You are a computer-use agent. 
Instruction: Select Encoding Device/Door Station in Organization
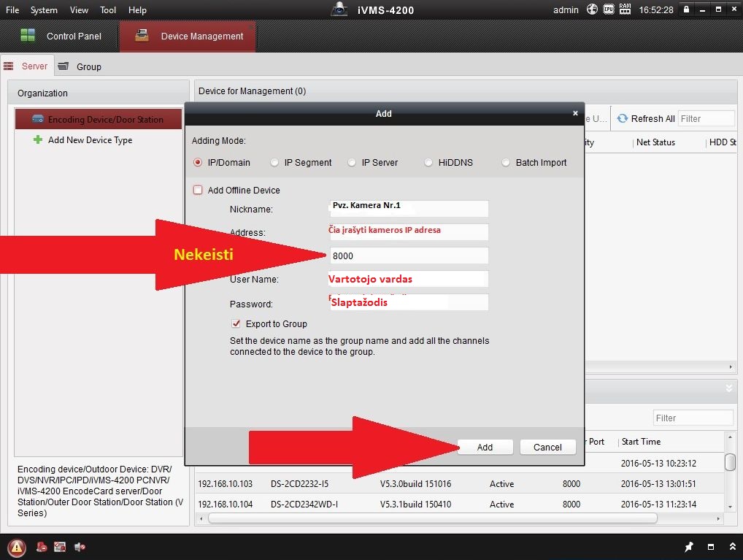(x=98, y=119)
